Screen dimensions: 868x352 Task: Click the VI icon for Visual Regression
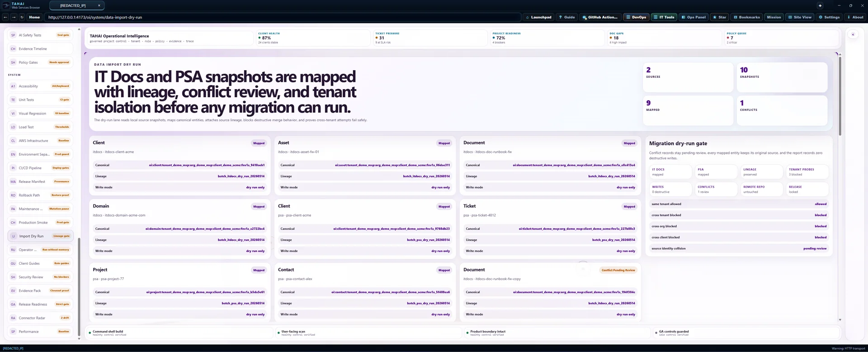pyautogui.click(x=13, y=114)
